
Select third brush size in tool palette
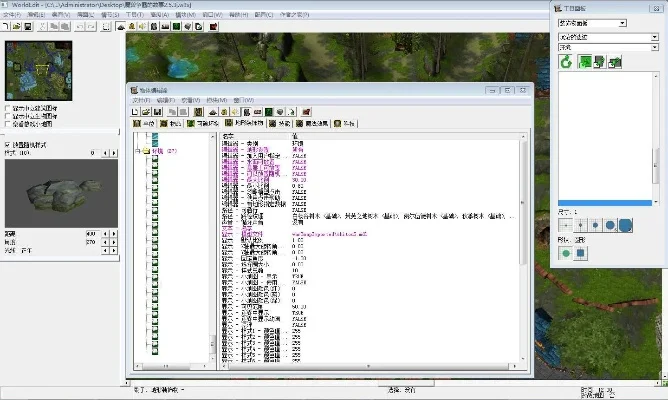tap(595, 225)
